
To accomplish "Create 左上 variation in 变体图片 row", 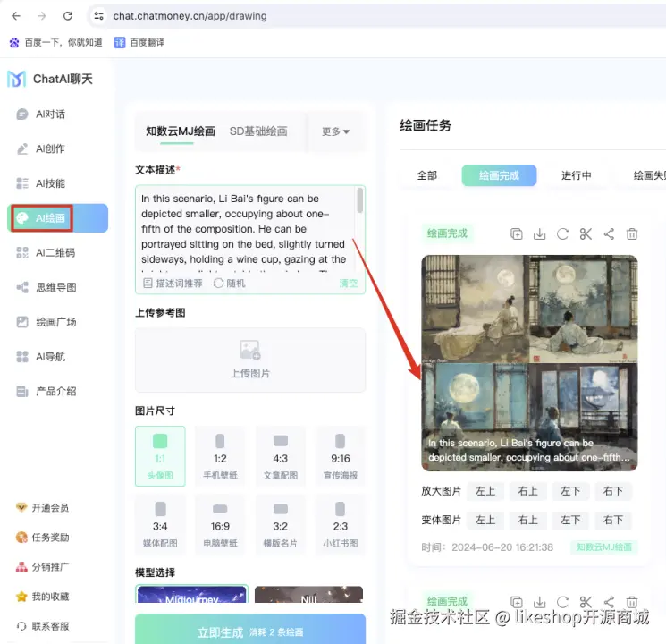I will pyautogui.click(x=485, y=521).
